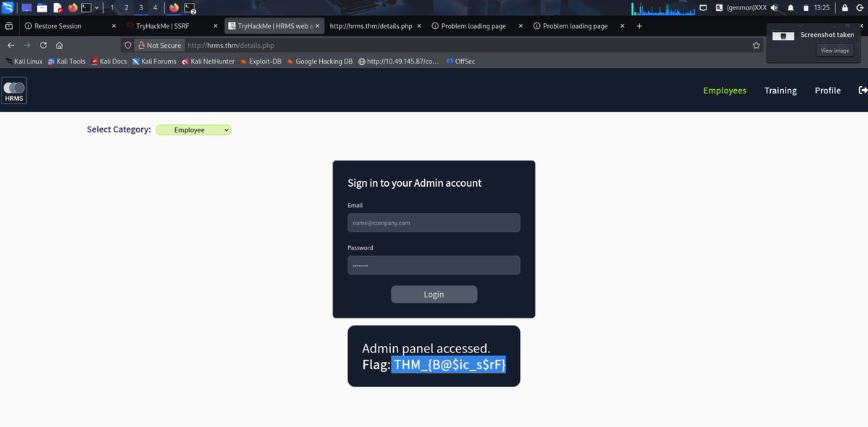The width and height of the screenshot is (868, 427).
Task: Open the Training navigation item
Action: tap(780, 90)
